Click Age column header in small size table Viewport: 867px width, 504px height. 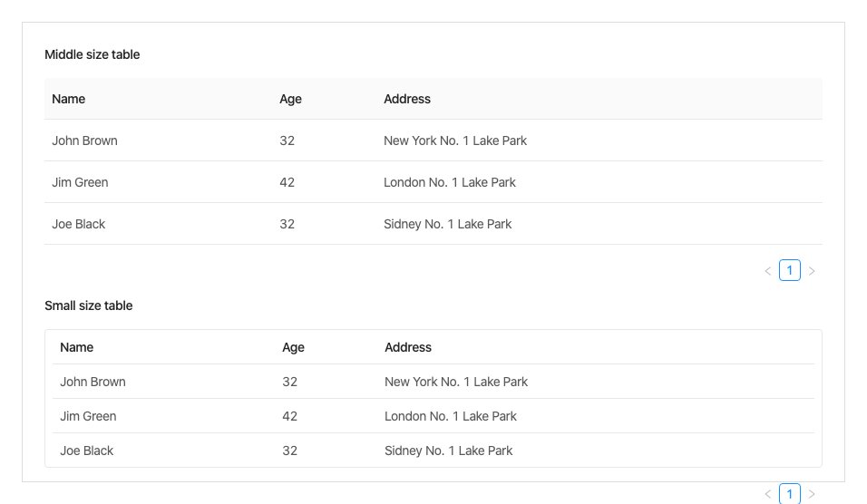tap(293, 347)
